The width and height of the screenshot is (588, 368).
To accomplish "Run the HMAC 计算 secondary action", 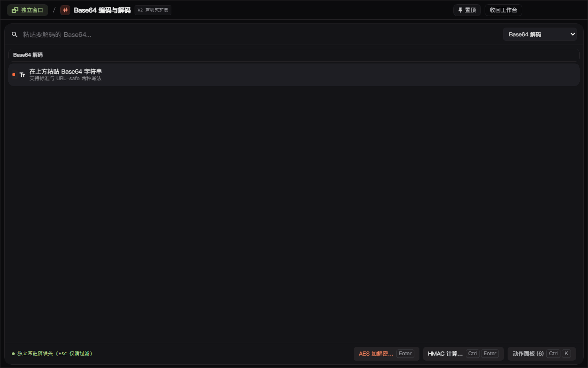I will [463, 354].
